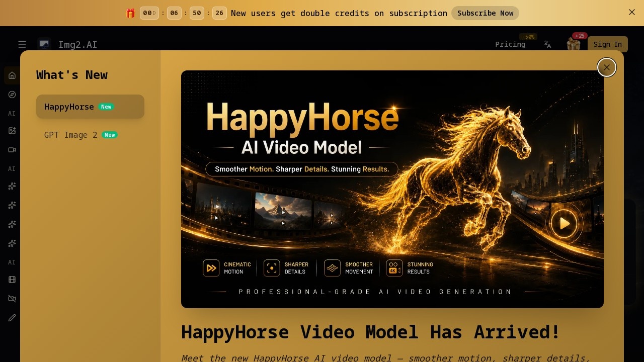This screenshot has width=644, height=362.
Task: Open the AI image generator sidebar icon
Action: [x=12, y=131]
